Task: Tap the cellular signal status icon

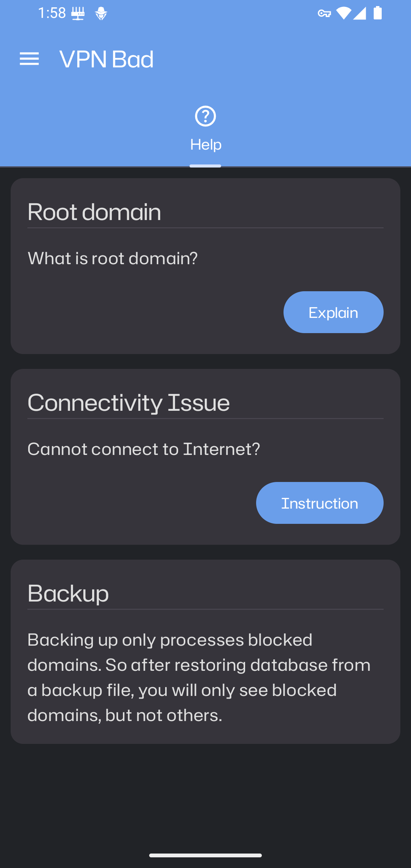Action: point(360,13)
